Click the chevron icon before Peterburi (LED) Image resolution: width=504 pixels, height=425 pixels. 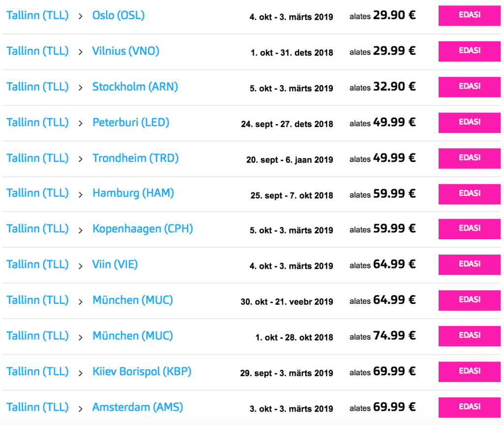(81, 123)
